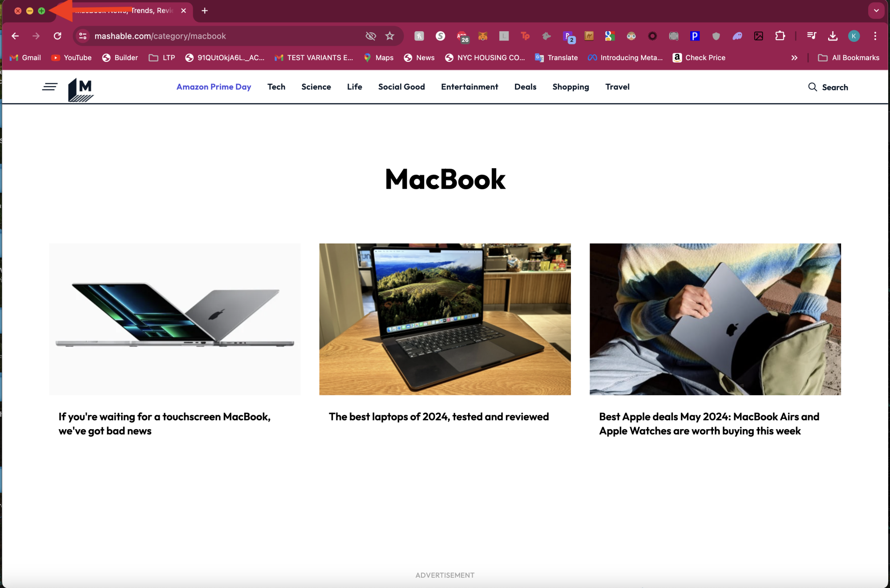The height and width of the screenshot is (588, 890).
Task: Open the K profile avatar
Action: click(854, 36)
